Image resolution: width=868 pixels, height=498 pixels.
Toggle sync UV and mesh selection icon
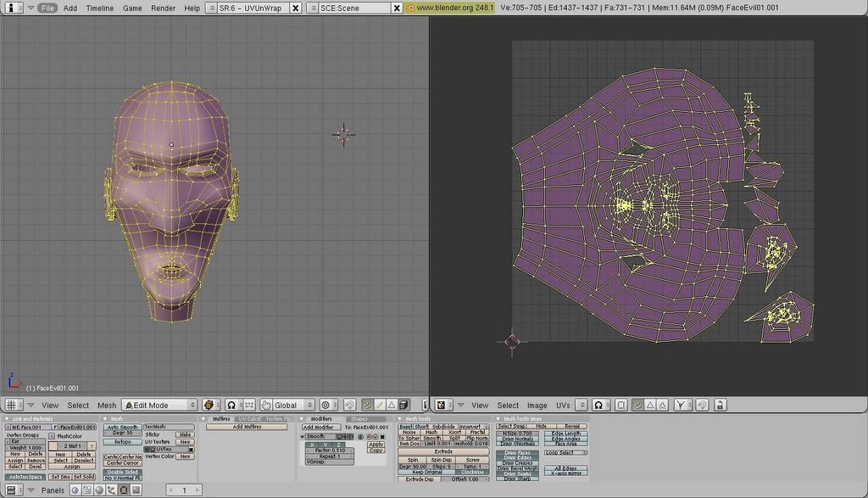pyautogui.click(x=621, y=405)
